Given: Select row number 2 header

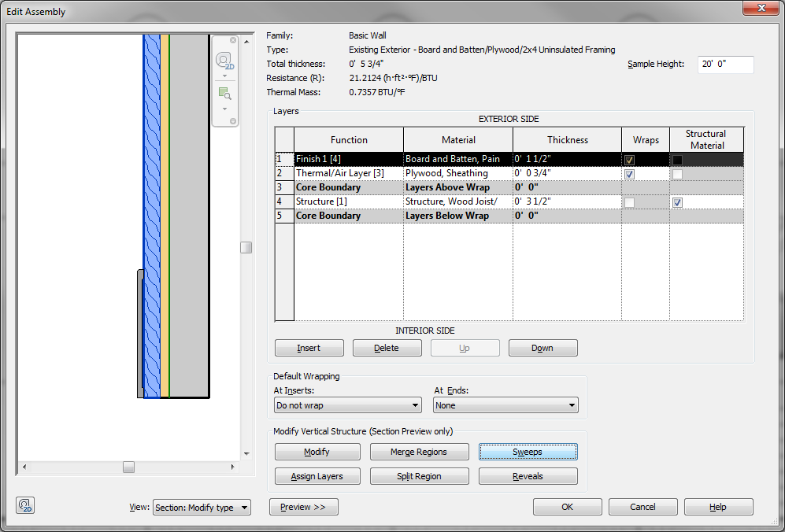Looking at the screenshot, I should (x=284, y=173).
